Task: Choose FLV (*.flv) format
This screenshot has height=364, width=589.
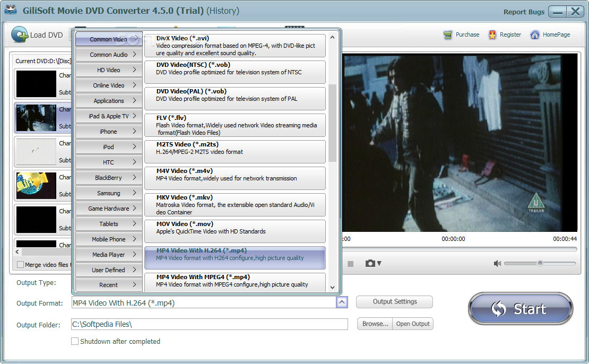Action: (235, 125)
